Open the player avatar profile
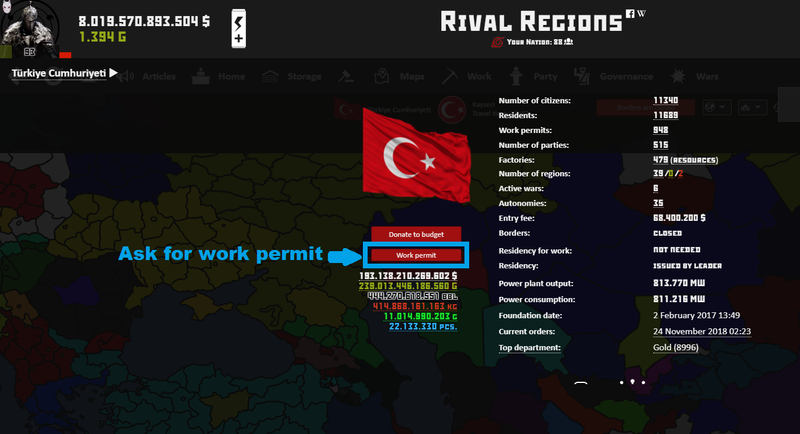This screenshot has height=434, width=800. (30, 29)
